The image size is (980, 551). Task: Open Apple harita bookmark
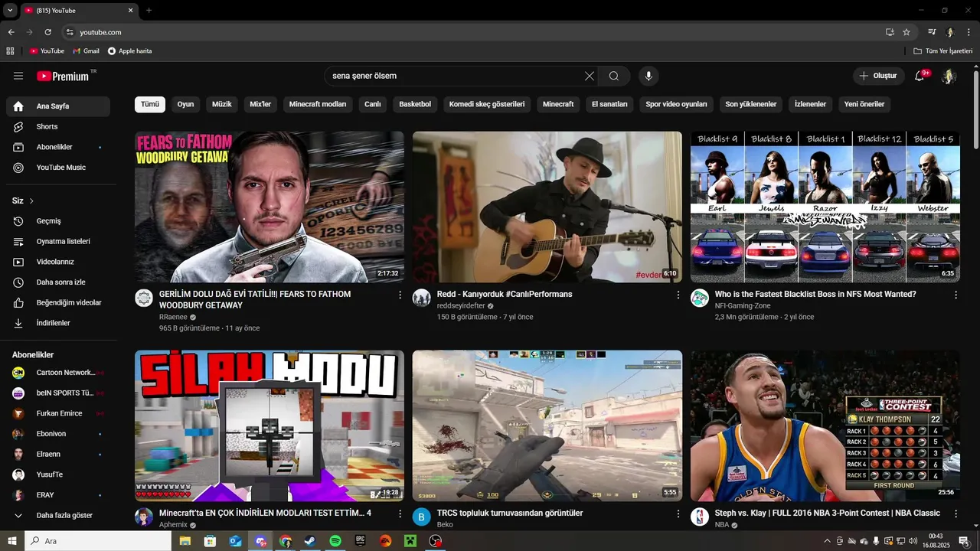[x=129, y=51]
